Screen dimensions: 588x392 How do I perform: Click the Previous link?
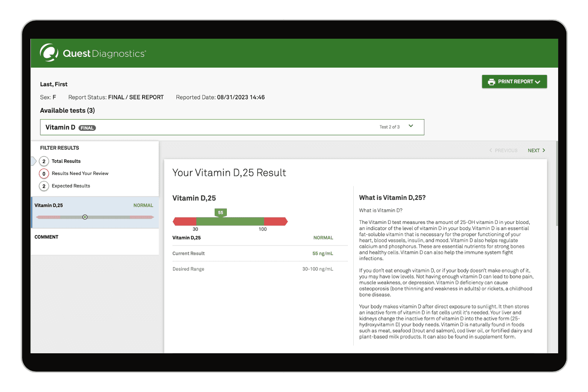(x=506, y=150)
